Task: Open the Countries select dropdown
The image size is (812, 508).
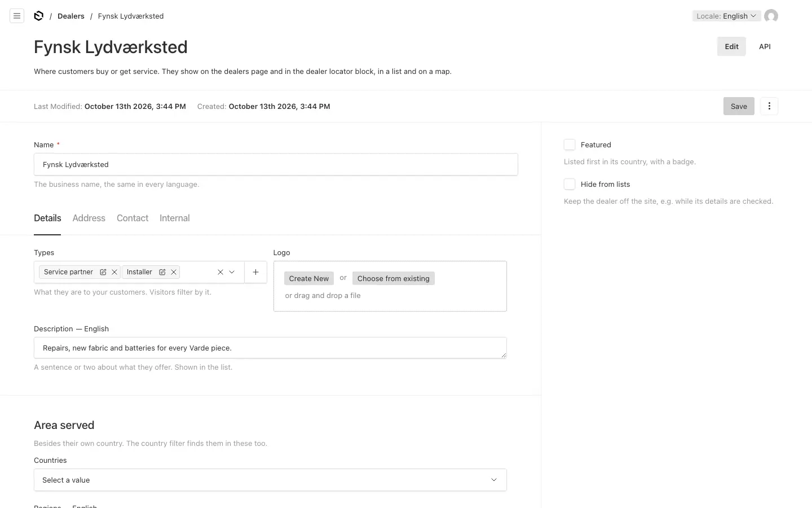Action: (x=270, y=480)
